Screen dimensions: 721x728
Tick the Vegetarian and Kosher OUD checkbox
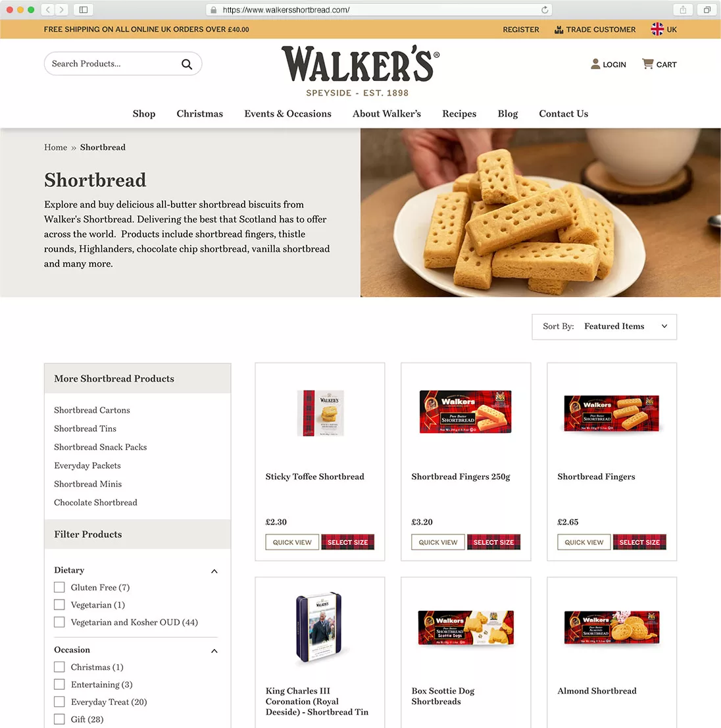coord(59,622)
